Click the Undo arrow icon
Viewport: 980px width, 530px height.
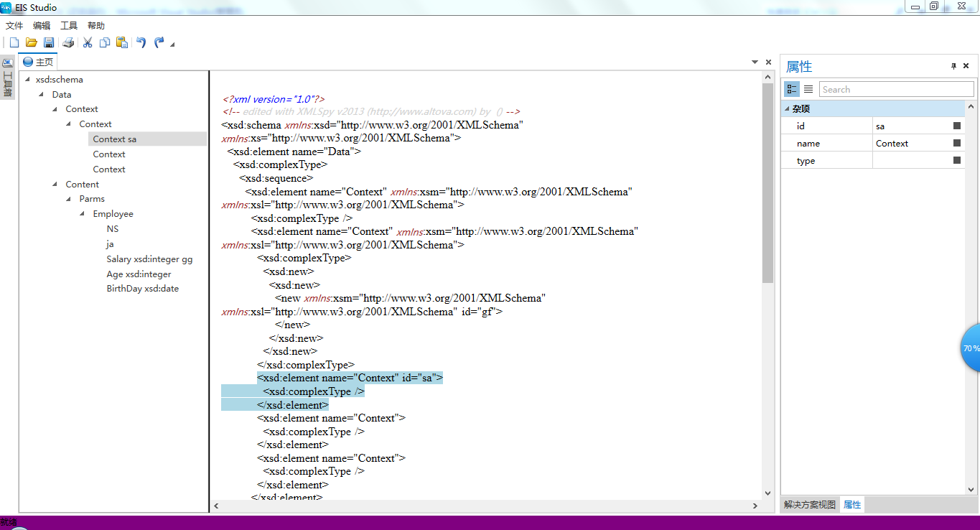(x=141, y=42)
